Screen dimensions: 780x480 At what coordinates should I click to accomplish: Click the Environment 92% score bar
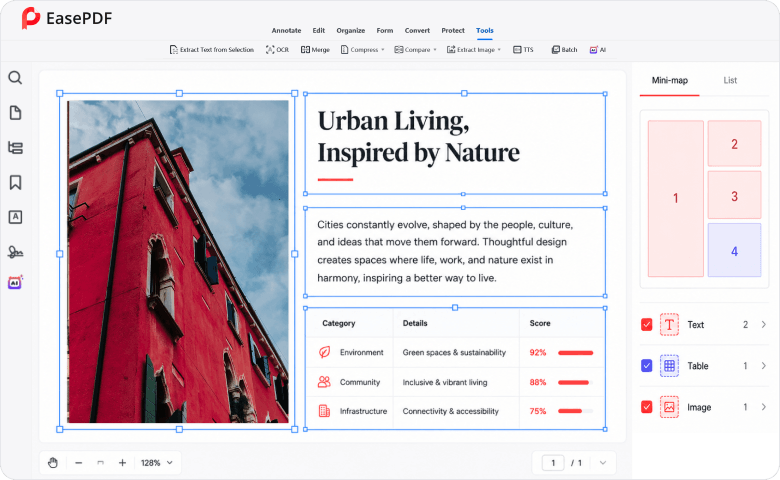pos(576,353)
